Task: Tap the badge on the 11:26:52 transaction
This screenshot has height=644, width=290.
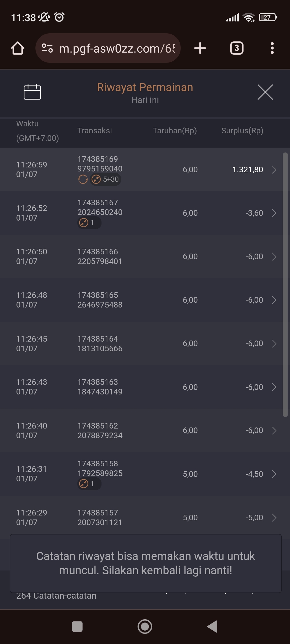Action: click(x=89, y=223)
